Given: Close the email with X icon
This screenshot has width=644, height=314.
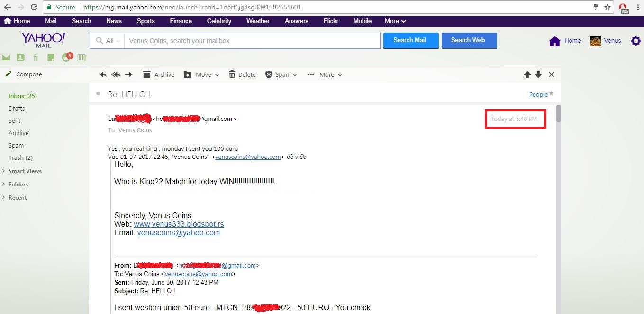Looking at the screenshot, I should click(x=552, y=74).
